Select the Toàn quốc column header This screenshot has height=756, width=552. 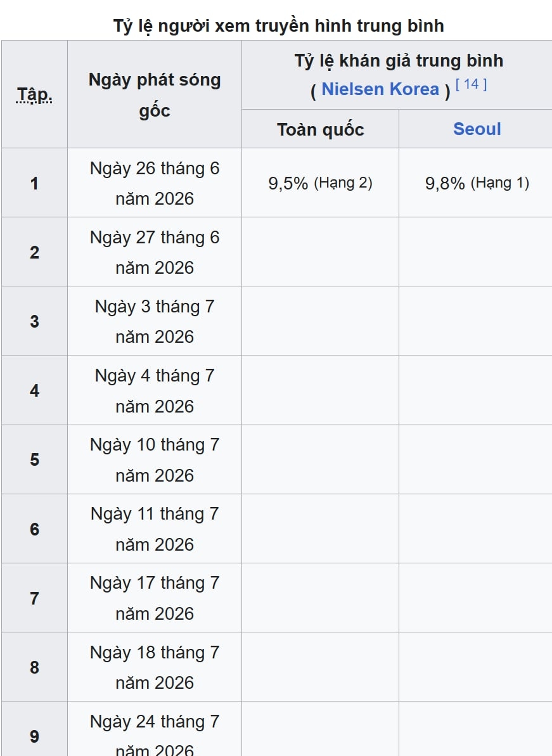point(320,129)
